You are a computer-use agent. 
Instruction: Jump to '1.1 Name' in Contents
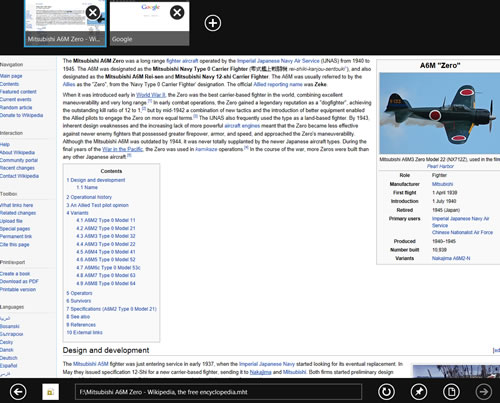87,187
